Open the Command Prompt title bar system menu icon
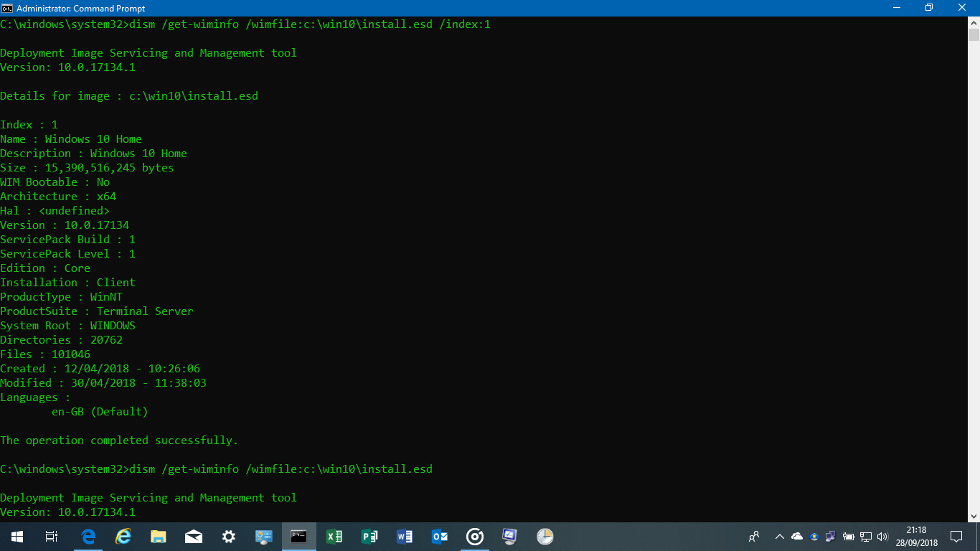 coord(8,8)
